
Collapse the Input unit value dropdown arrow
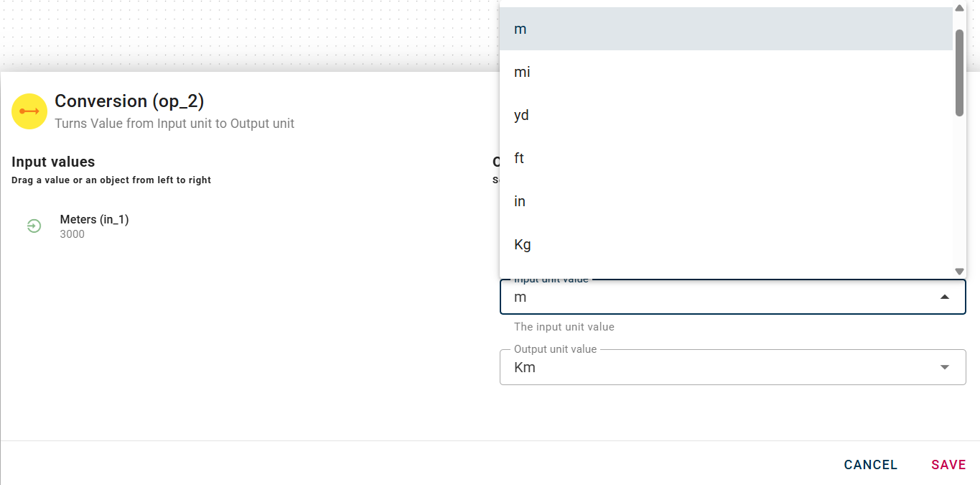[x=945, y=297]
